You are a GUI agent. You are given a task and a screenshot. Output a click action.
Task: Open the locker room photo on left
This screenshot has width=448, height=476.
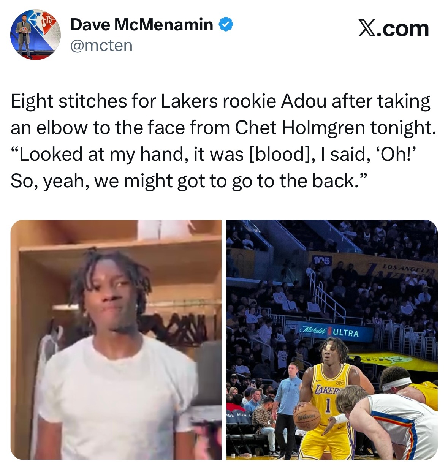coord(116,340)
